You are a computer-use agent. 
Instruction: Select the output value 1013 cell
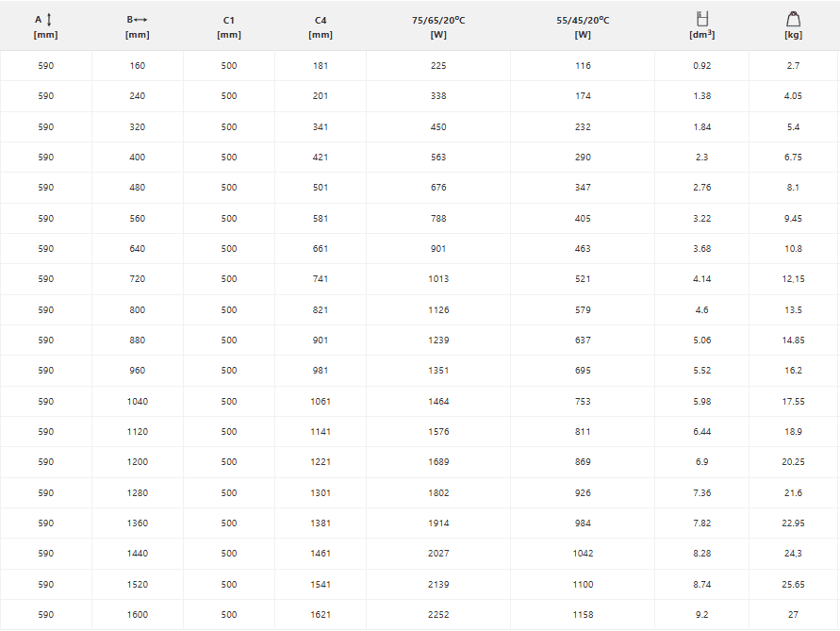pyautogui.click(x=438, y=279)
